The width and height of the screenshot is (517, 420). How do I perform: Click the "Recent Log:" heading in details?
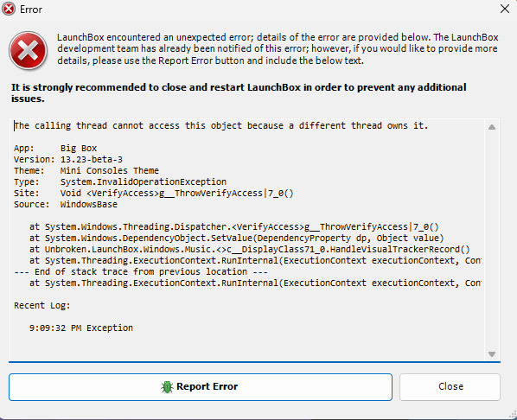(x=41, y=306)
